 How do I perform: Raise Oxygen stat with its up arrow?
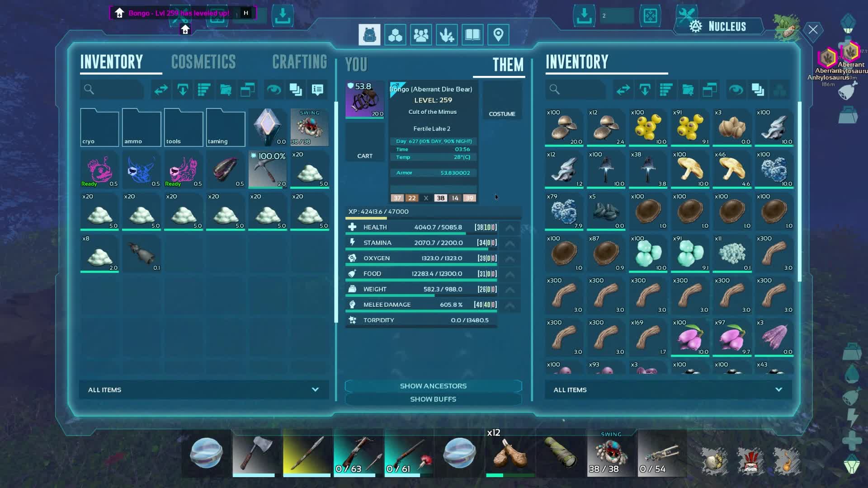click(510, 258)
